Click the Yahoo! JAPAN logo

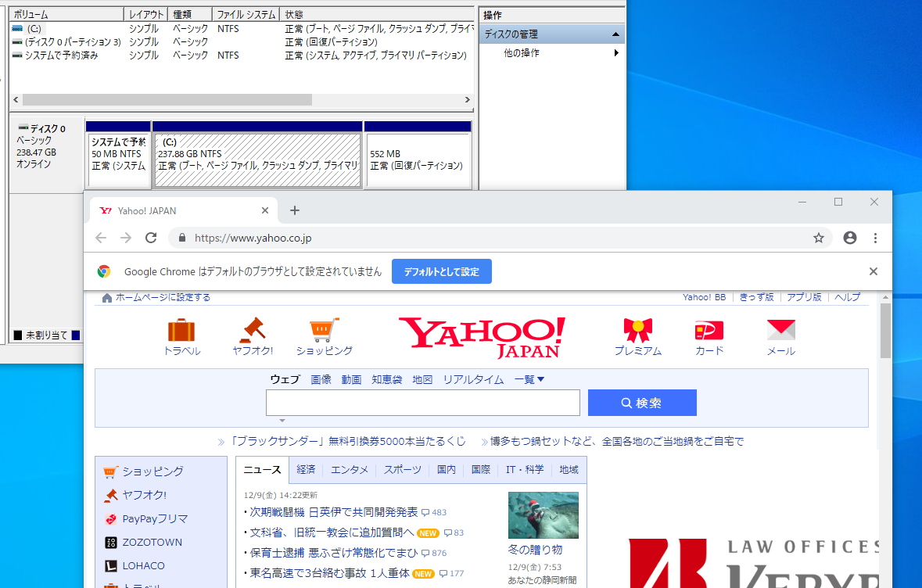483,337
